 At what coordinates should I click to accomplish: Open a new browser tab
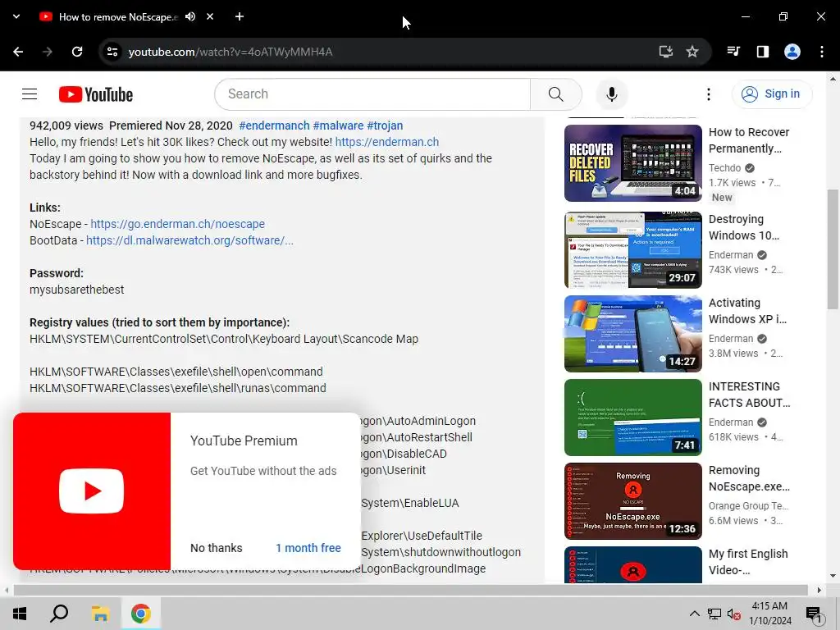240,16
